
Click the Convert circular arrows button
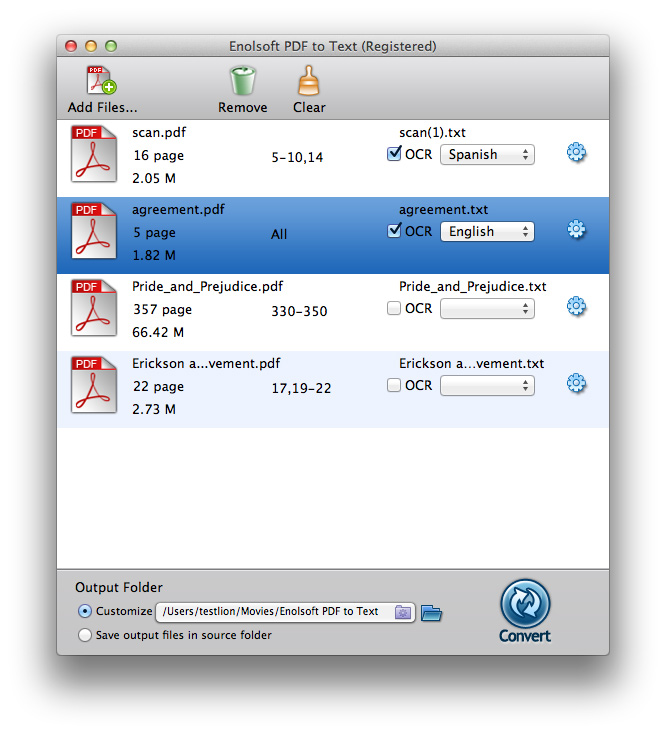(525, 604)
